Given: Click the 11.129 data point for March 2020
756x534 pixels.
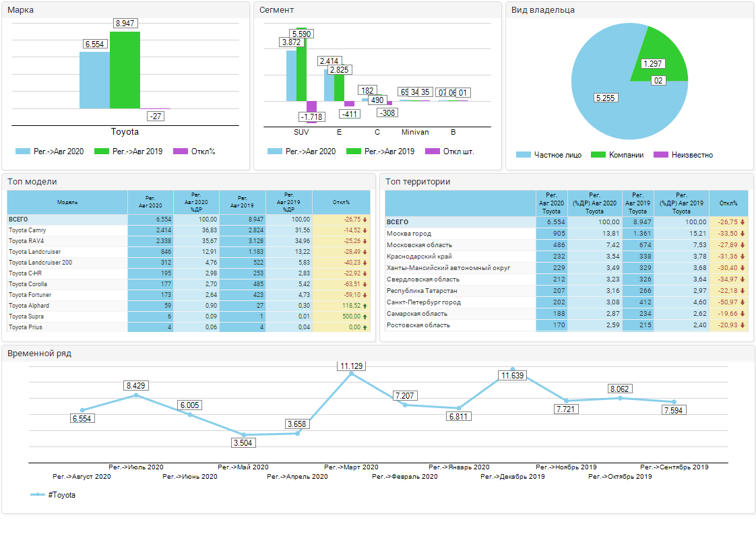Looking at the screenshot, I should (352, 374).
